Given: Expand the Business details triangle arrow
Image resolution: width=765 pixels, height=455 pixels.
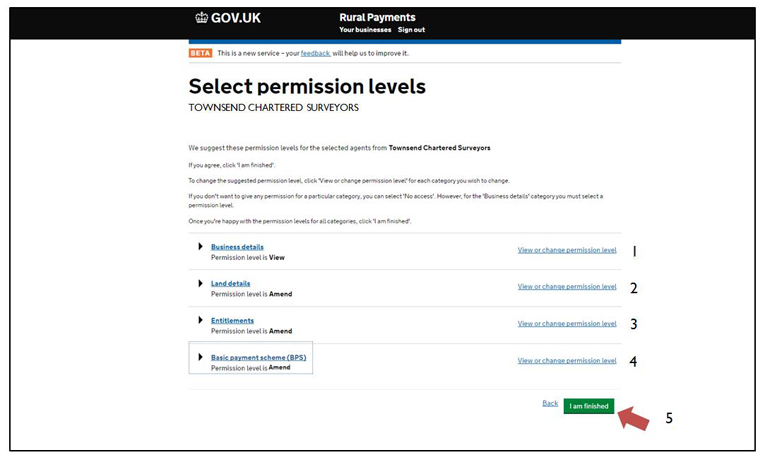Looking at the screenshot, I should click(200, 246).
